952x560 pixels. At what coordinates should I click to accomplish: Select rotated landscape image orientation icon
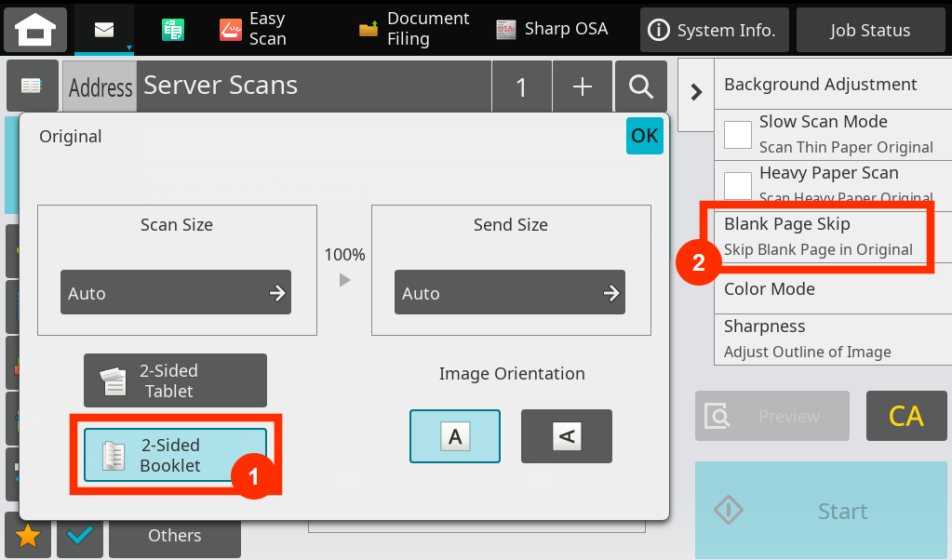[x=566, y=436]
